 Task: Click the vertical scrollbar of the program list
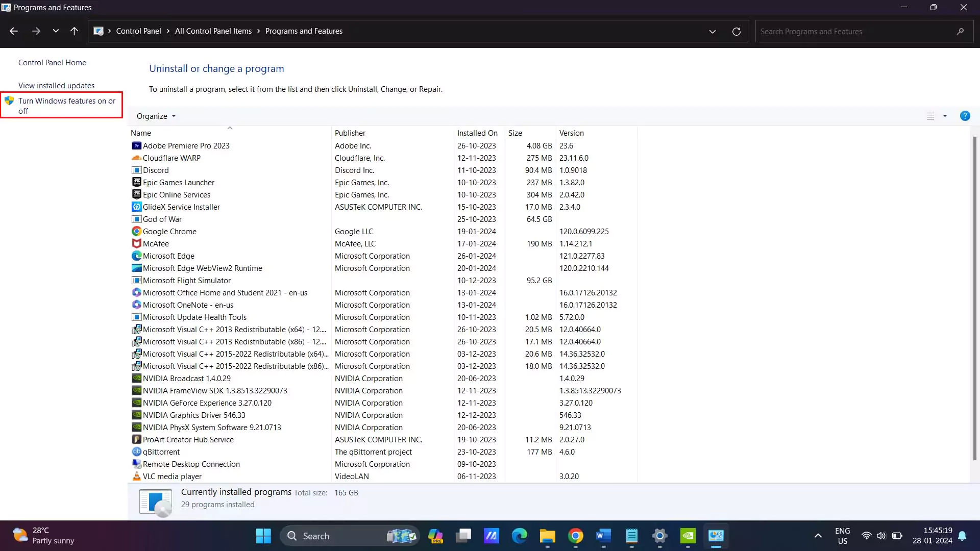974,298
